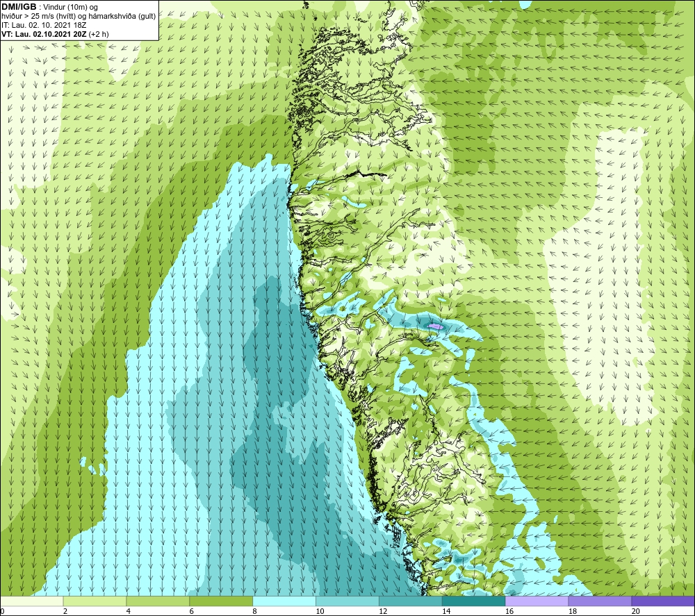Click the legend value '20'
Viewport: 695px width, 616px height.
[636, 611]
